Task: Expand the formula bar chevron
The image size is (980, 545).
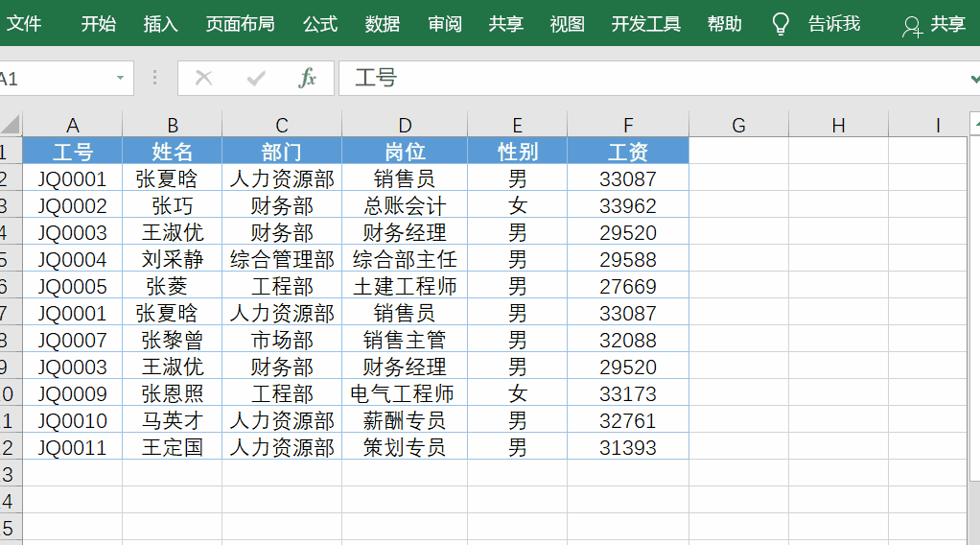Action: tap(974, 79)
